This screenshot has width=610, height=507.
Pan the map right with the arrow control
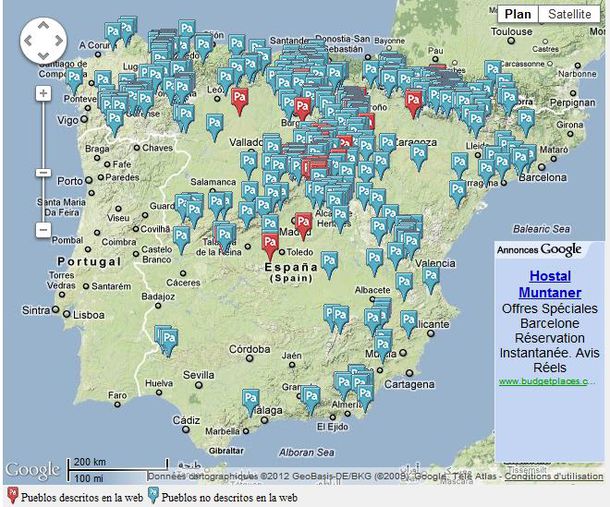pos(58,40)
